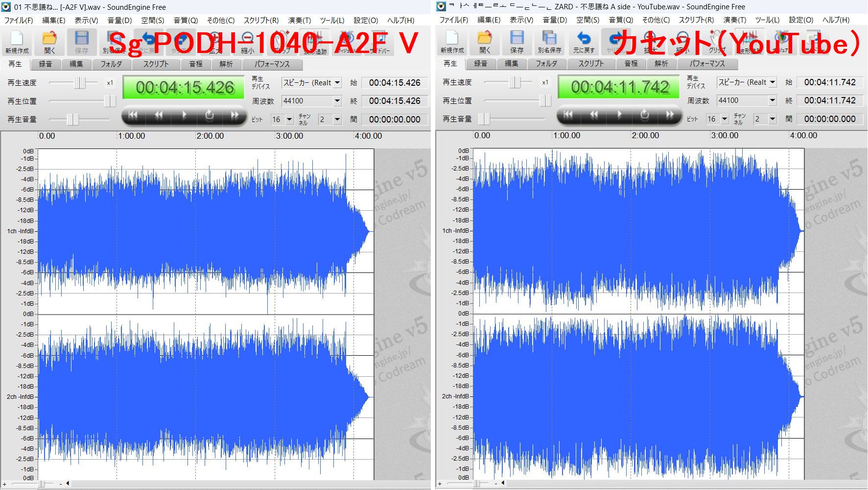Screen dimensions: 868x490
Task: Click 間 duration field in left A2F V window
Action: (395, 120)
